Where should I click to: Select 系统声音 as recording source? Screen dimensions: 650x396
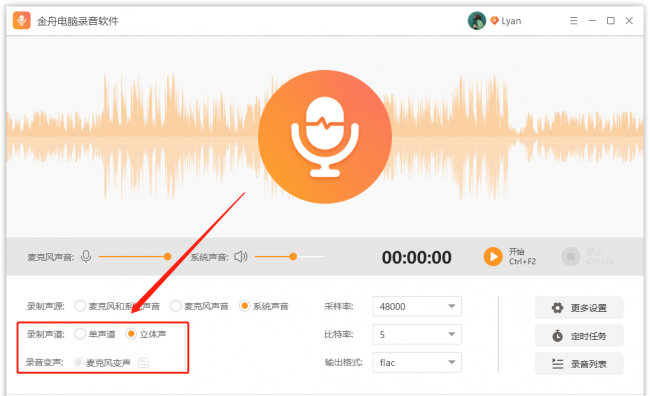click(245, 306)
